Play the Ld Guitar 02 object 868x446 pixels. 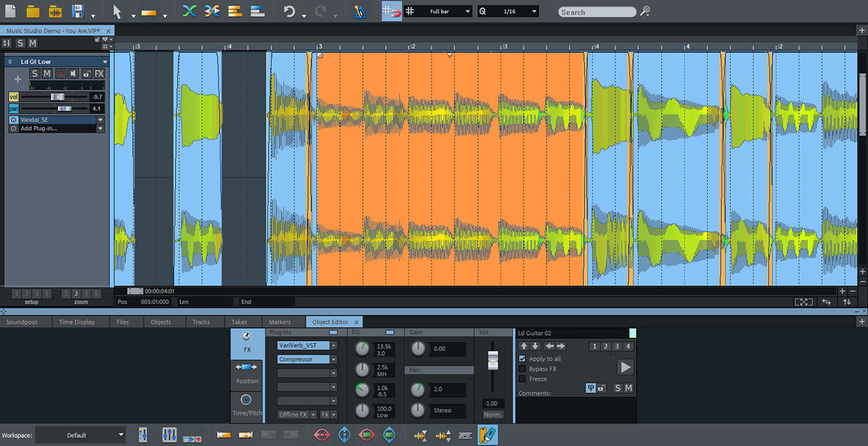pos(625,367)
